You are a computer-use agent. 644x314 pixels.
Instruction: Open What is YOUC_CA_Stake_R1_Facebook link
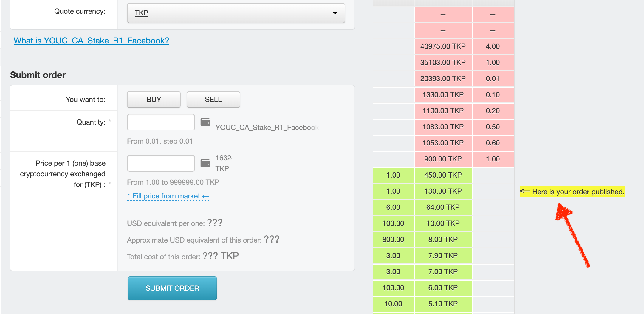(x=91, y=41)
